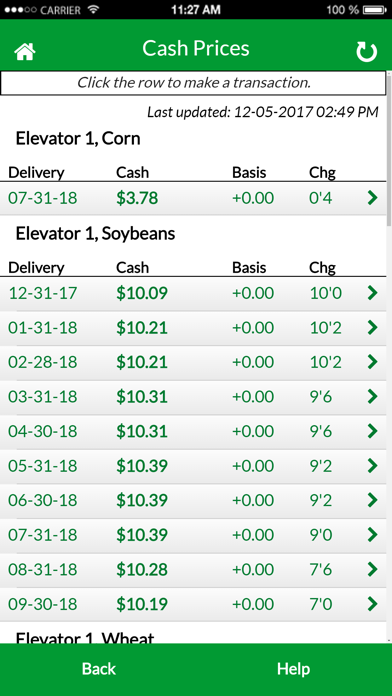Open Soybeans 09-30-18 row chevron
This screenshot has width=392, height=696.
click(x=372, y=604)
